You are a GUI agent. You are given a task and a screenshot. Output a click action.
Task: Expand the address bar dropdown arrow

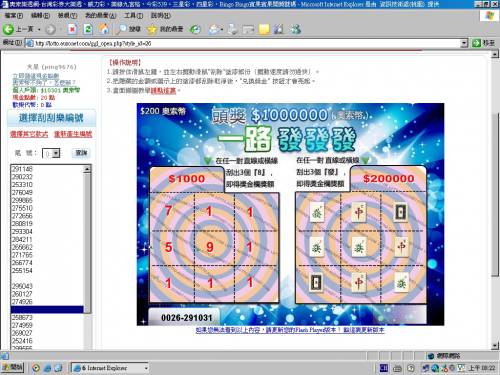464,43
